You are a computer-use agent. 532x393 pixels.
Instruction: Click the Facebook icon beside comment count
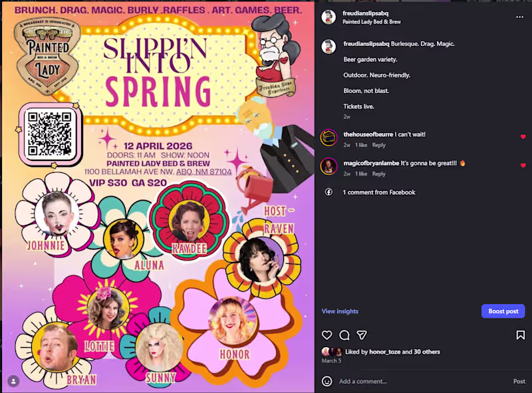pos(329,192)
